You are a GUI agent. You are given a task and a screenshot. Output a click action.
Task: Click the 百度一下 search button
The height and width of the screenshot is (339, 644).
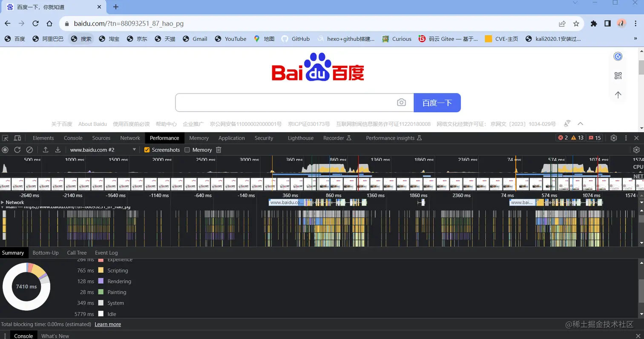437,103
